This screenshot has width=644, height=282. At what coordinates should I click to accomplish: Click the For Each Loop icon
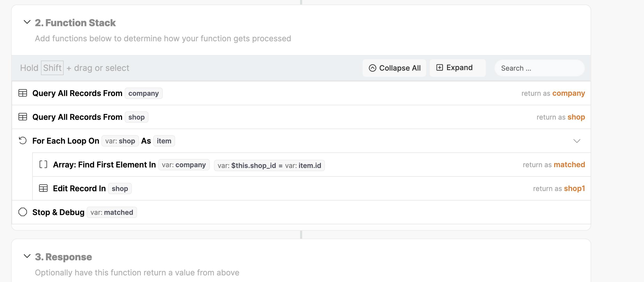23,140
